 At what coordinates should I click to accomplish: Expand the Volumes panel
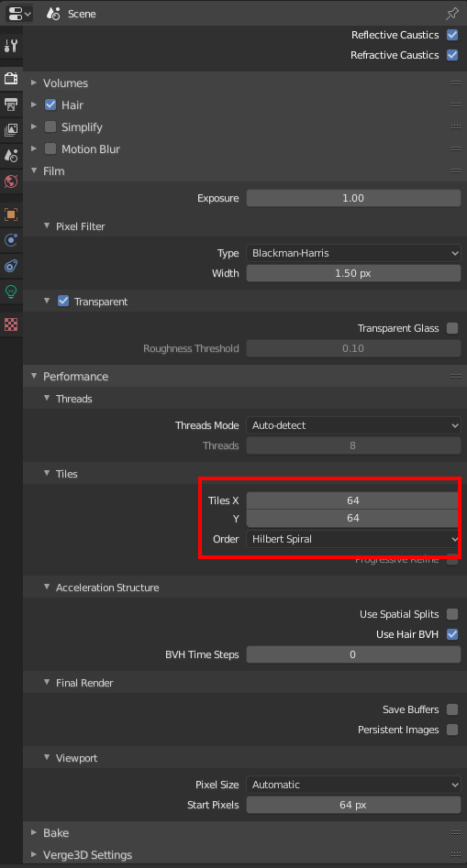point(34,83)
